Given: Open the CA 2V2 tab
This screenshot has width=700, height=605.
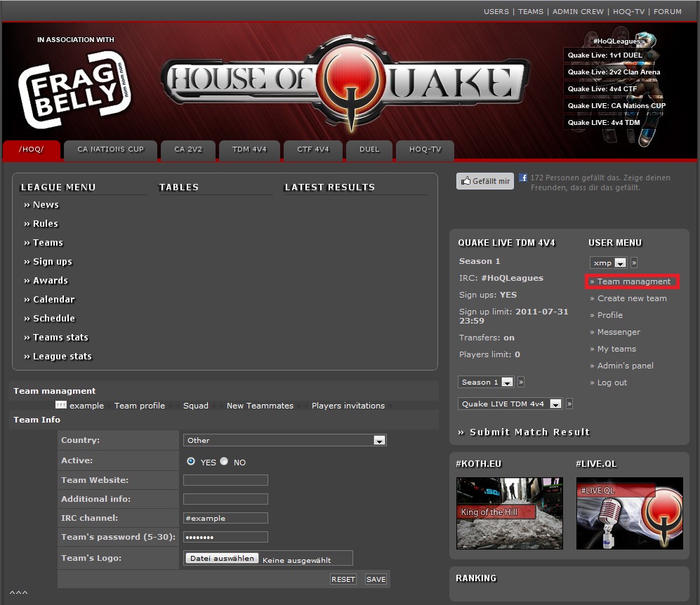Looking at the screenshot, I should point(188,149).
